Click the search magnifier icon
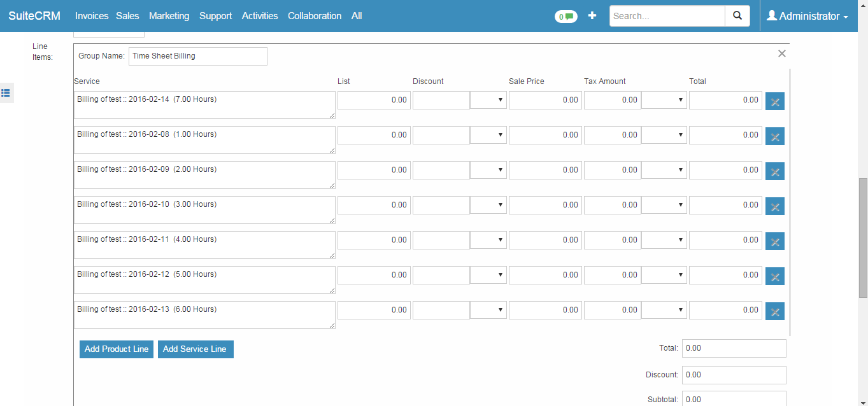868x406 pixels. [x=737, y=15]
